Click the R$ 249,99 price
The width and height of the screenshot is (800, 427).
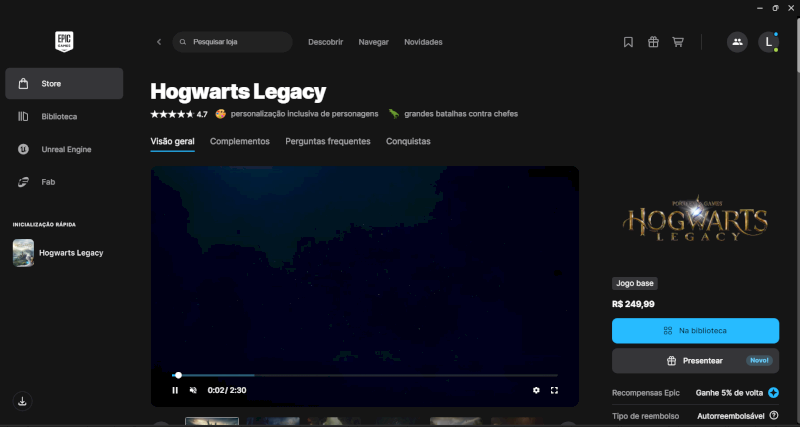pyautogui.click(x=633, y=304)
